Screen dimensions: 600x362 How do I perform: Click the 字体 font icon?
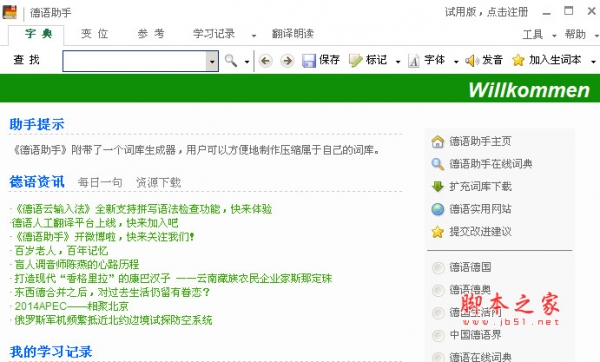click(x=414, y=60)
